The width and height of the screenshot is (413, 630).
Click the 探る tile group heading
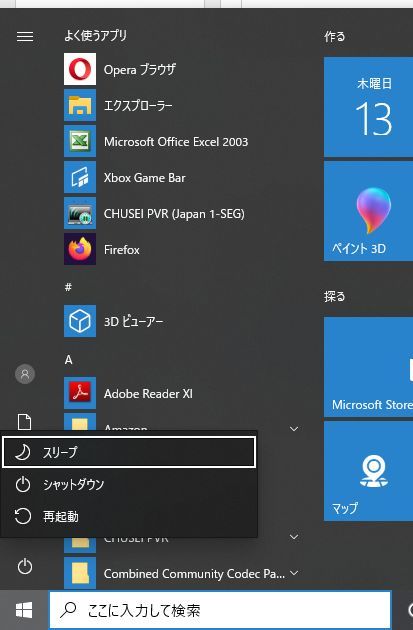335,297
